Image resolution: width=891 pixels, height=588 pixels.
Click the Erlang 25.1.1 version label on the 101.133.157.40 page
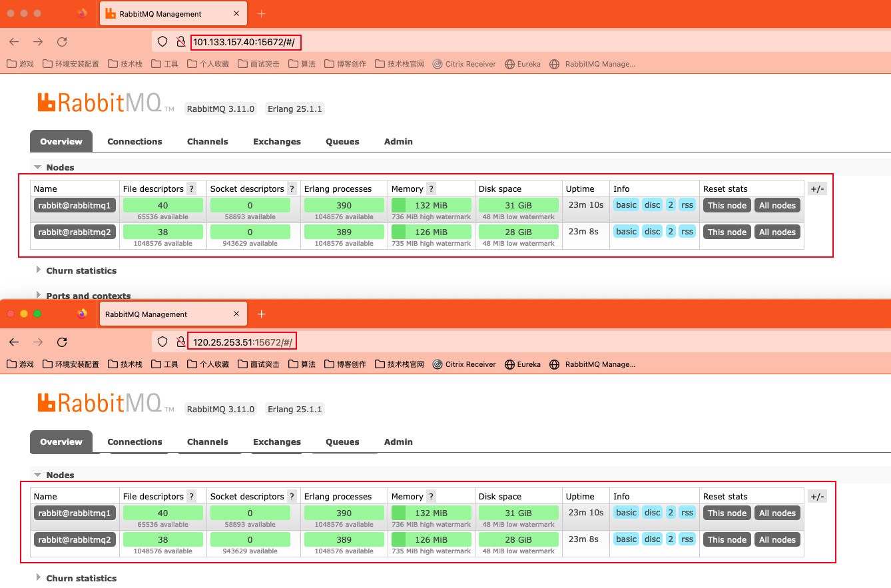tap(295, 109)
